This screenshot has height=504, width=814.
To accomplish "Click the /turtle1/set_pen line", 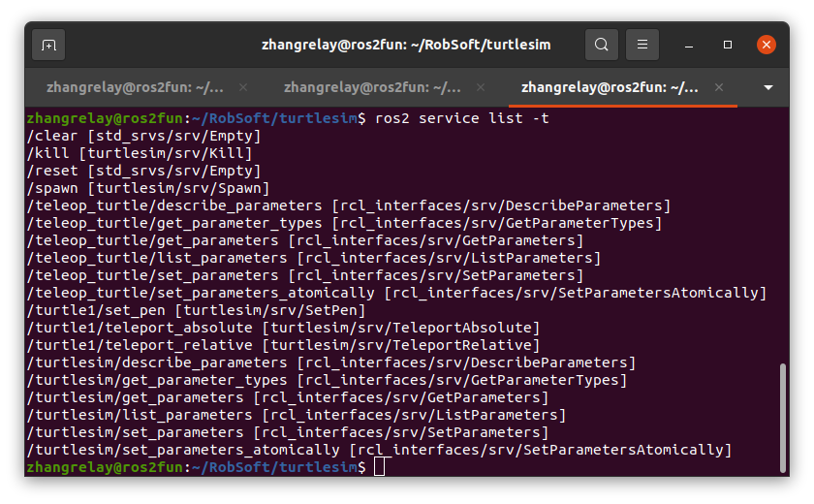I will pyautogui.click(x=196, y=310).
